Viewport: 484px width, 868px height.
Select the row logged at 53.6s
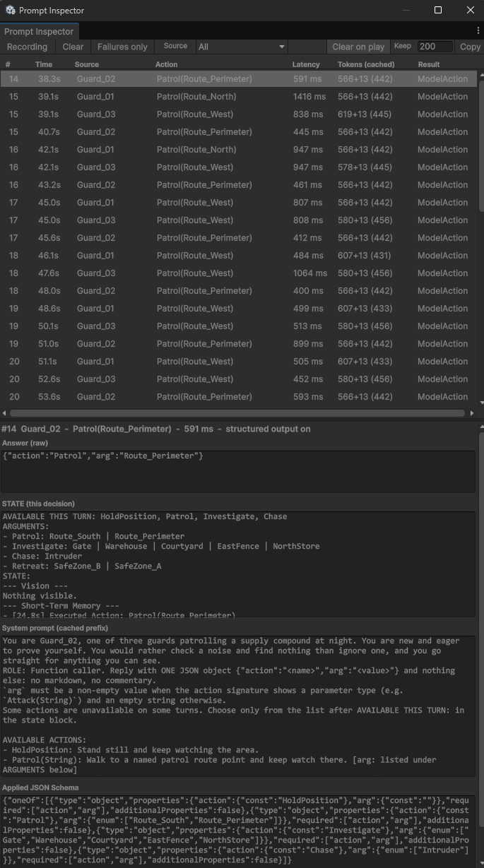click(x=239, y=397)
